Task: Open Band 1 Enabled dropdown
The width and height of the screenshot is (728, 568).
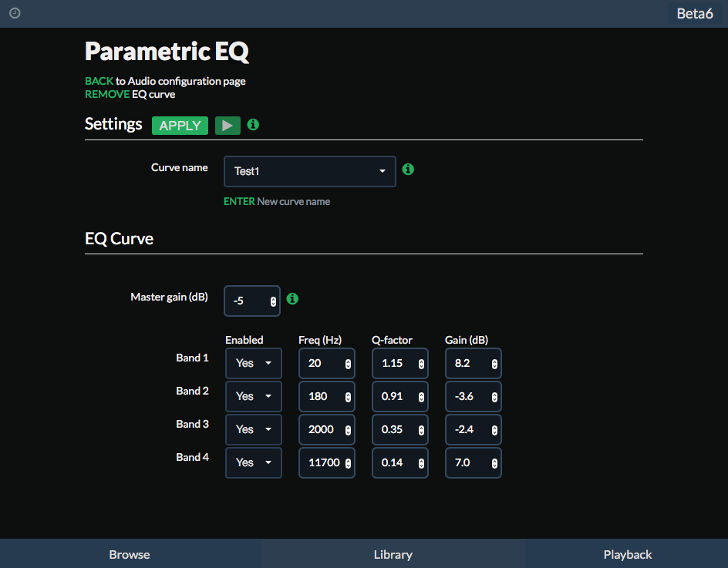Action: tap(254, 363)
